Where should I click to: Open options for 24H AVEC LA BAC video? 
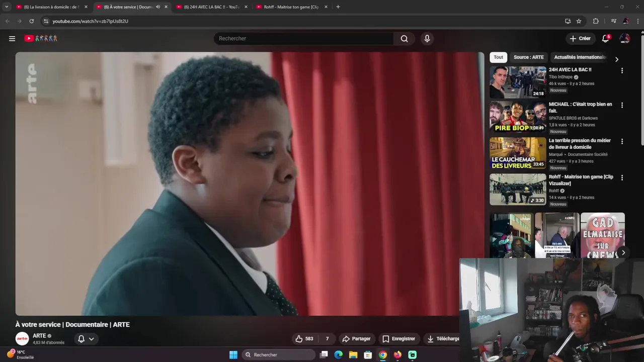(x=622, y=71)
